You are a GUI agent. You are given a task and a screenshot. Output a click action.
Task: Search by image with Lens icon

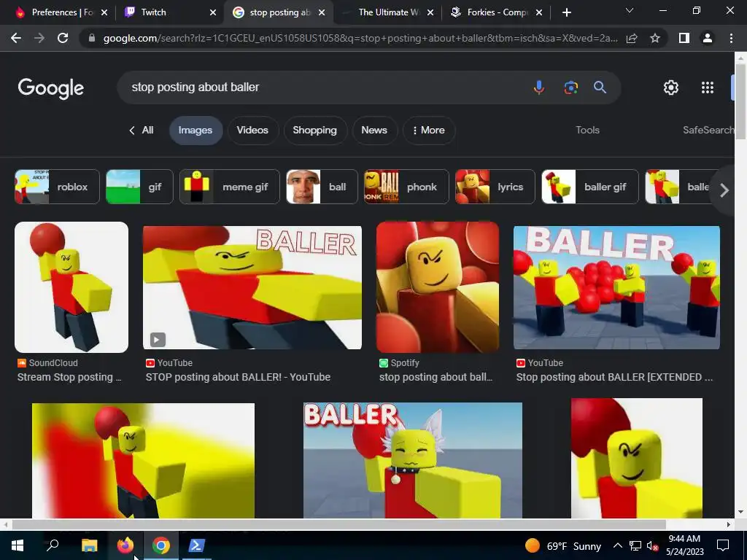pyautogui.click(x=570, y=87)
